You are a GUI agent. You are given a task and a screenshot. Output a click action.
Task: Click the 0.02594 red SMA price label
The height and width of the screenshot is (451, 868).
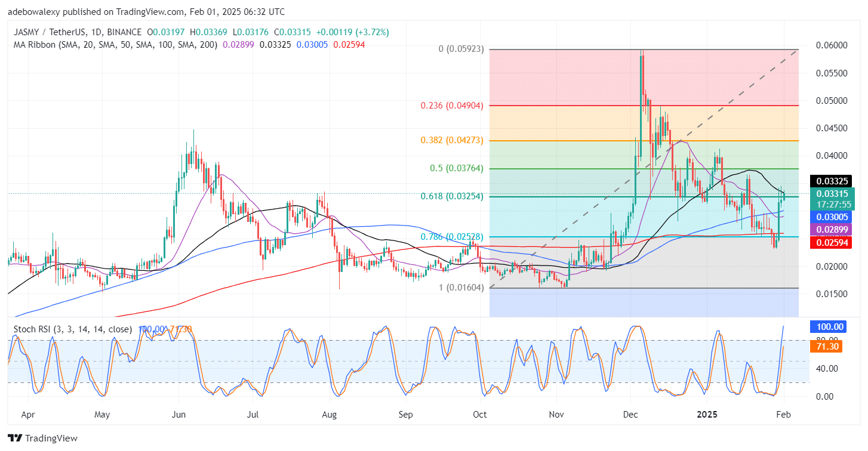pos(830,242)
